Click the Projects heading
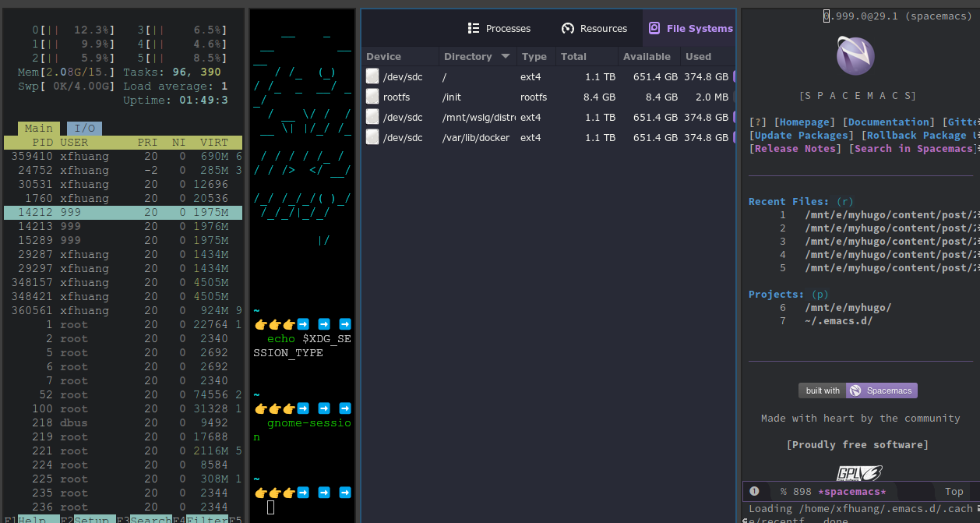Image resolution: width=980 pixels, height=523 pixels. [777, 294]
